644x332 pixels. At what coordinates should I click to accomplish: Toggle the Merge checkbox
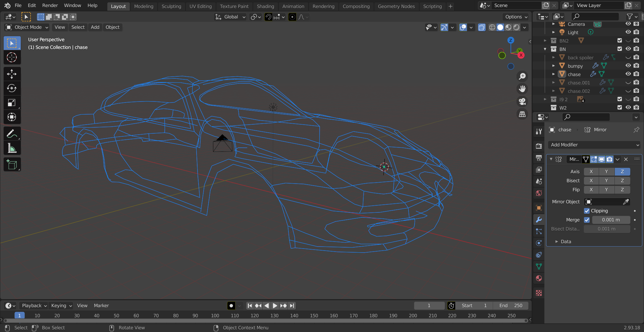click(x=587, y=220)
